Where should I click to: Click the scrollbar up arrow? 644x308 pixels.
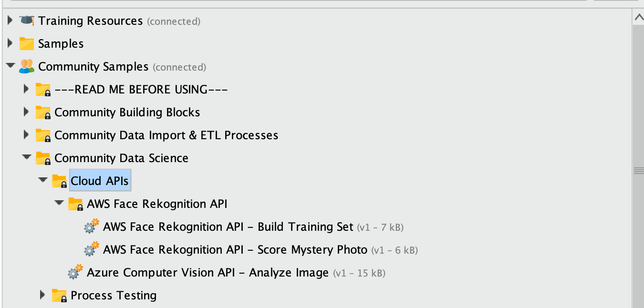638,18
